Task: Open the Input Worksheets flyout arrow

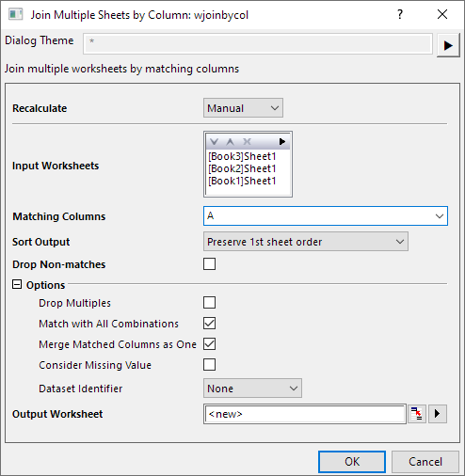Action: [282, 142]
